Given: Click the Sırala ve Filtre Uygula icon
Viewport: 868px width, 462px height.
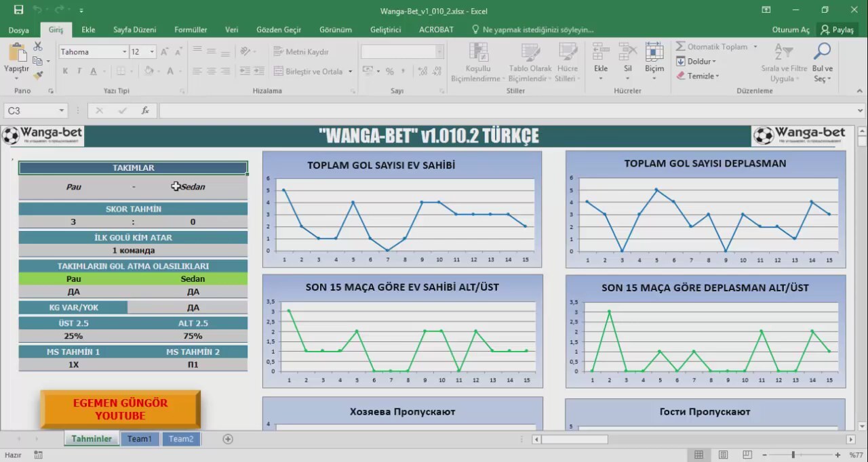Looking at the screenshot, I should [x=784, y=51].
